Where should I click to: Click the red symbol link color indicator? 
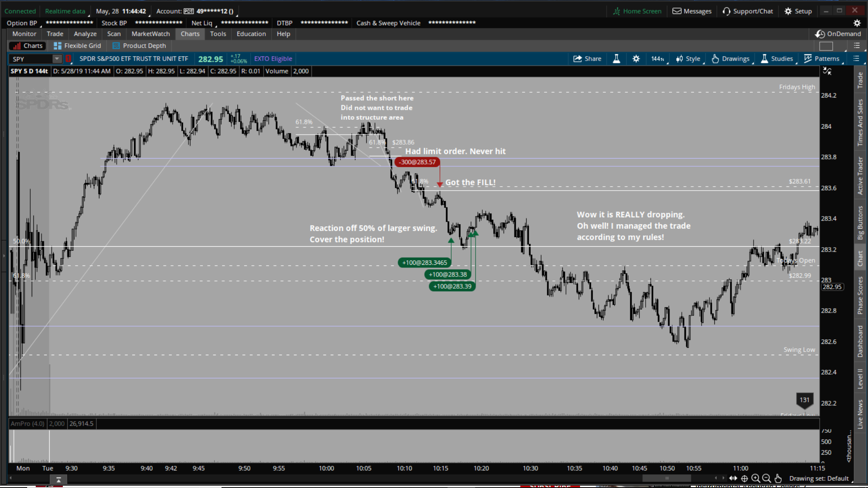point(69,59)
